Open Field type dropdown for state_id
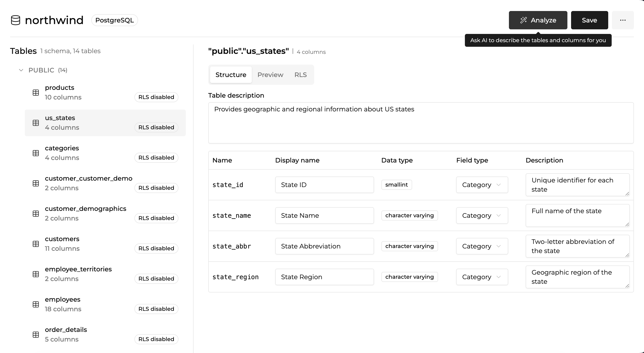 coord(482,185)
